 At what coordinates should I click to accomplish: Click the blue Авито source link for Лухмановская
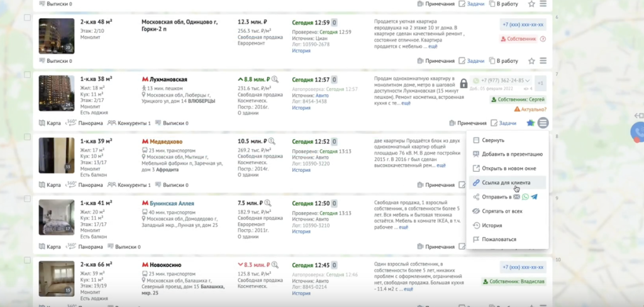(x=322, y=96)
